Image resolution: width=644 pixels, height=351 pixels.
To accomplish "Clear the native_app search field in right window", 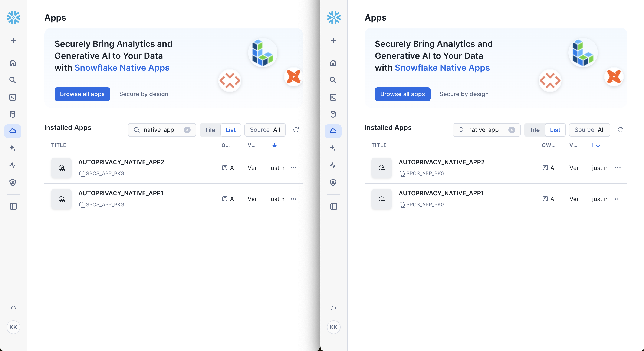I will pos(512,130).
